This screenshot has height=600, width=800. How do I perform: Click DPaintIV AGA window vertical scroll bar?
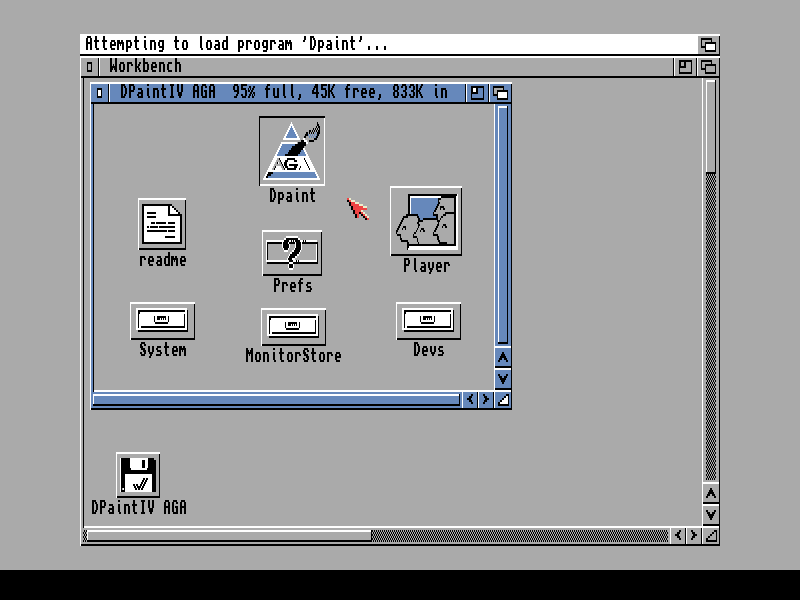click(503, 225)
